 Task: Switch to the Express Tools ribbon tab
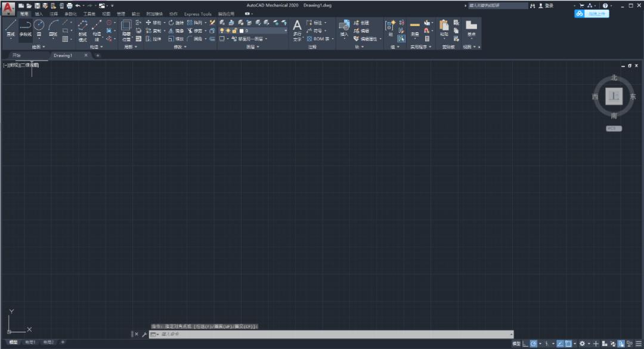tap(197, 14)
